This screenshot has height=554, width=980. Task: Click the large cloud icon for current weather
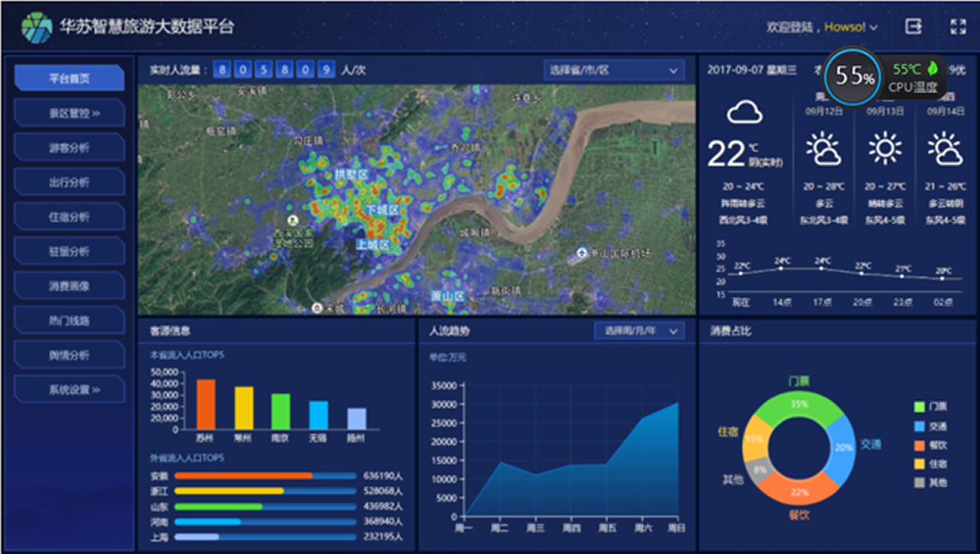coord(745,113)
